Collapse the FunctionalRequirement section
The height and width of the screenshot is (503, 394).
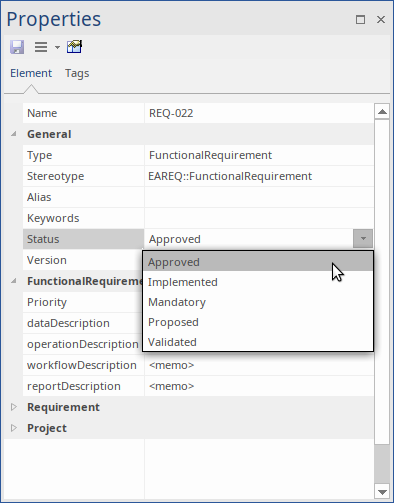click(14, 281)
